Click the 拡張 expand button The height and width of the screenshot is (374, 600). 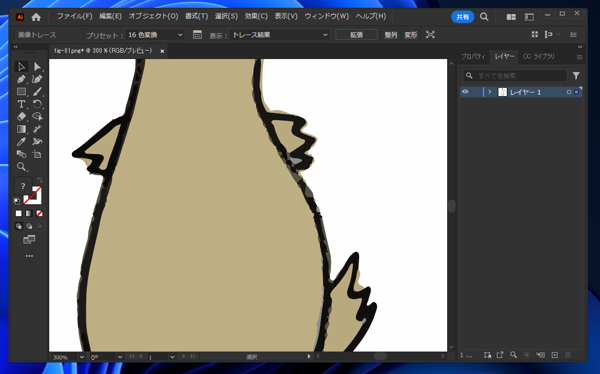coord(356,35)
